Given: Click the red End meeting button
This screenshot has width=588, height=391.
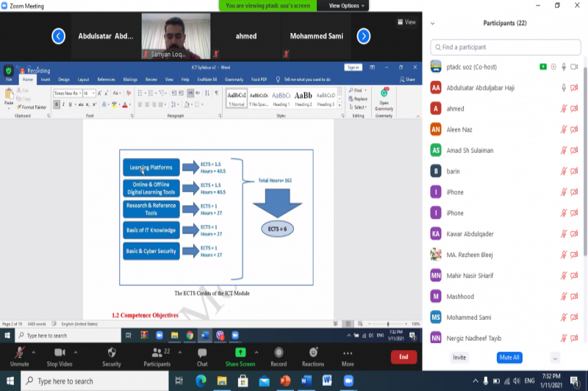Looking at the screenshot, I should (x=403, y=356).
